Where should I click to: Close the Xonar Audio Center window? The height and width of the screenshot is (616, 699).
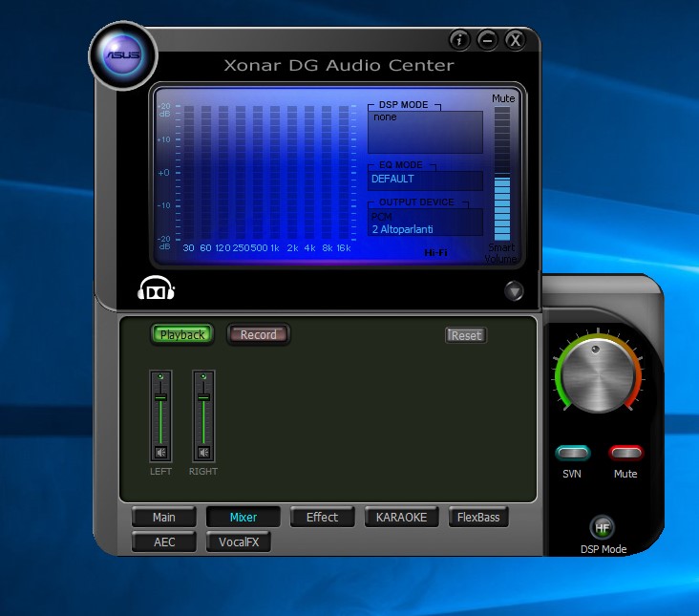pyautogui.click(x=516, y=40)
